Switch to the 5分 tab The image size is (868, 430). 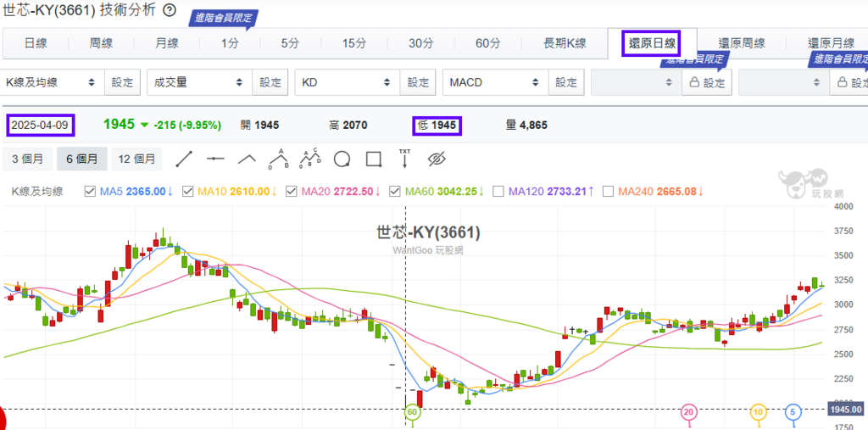291,43
